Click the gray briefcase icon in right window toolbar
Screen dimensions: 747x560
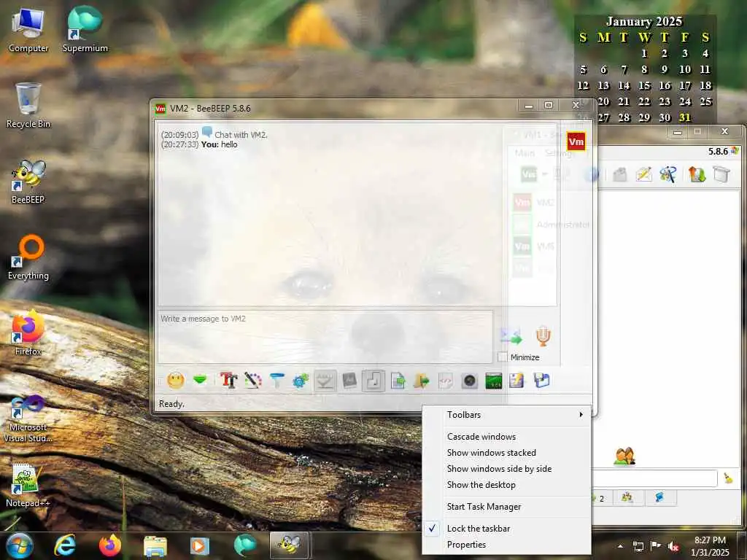tap(620, 174)
